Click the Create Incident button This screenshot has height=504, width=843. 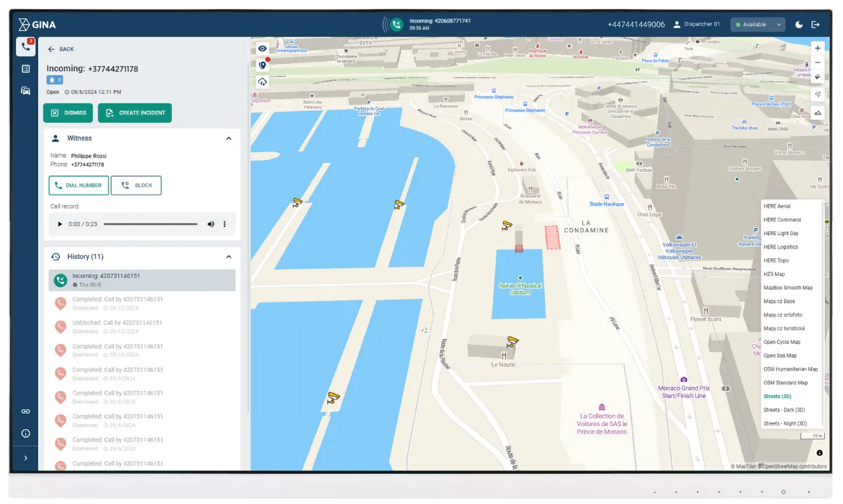click(135, 113)
